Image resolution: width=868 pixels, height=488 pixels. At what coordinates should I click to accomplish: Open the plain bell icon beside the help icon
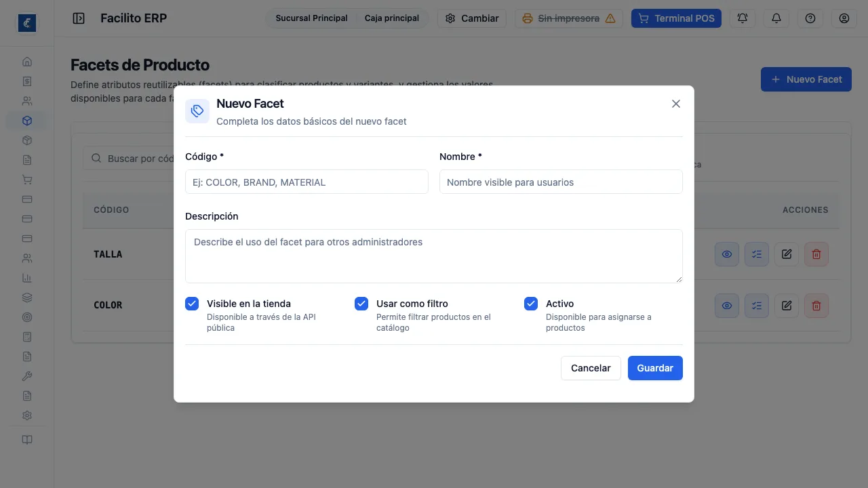[776, 18]
